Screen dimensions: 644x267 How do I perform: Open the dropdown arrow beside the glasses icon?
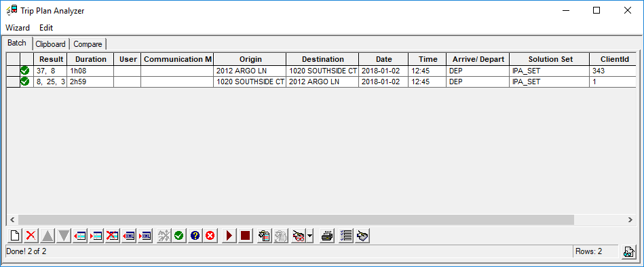point(309,236)
